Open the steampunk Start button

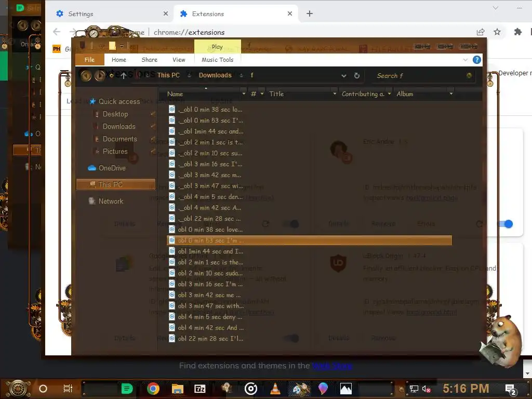tap(18, 389)
